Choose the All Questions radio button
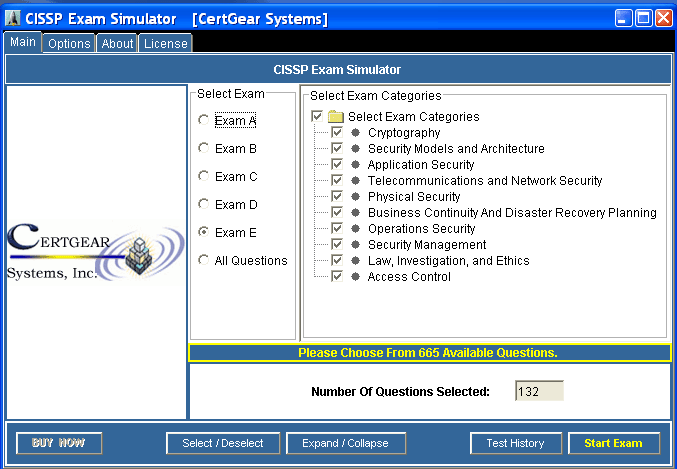Screen dimensions: 677x469 203,260
